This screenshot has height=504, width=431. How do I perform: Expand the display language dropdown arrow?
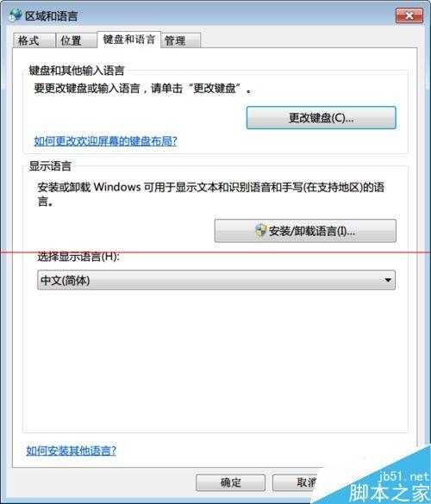[388, 280]
